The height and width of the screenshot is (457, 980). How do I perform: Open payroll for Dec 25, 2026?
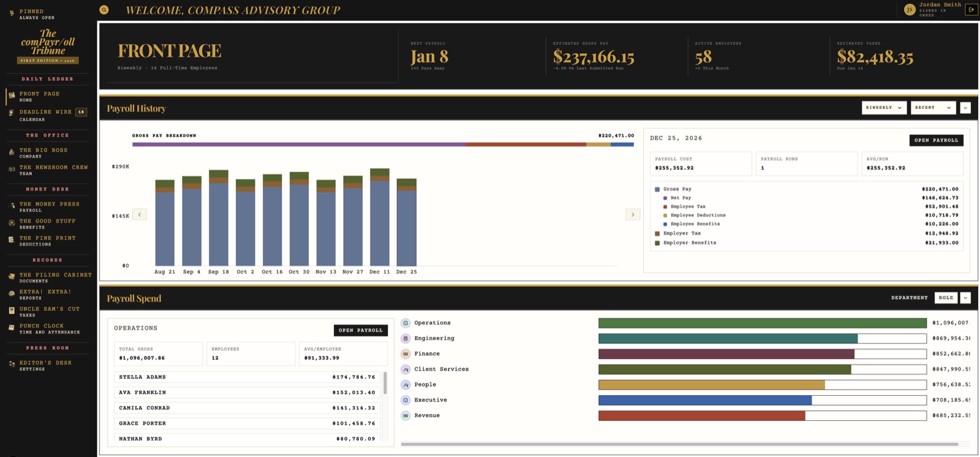936,140
